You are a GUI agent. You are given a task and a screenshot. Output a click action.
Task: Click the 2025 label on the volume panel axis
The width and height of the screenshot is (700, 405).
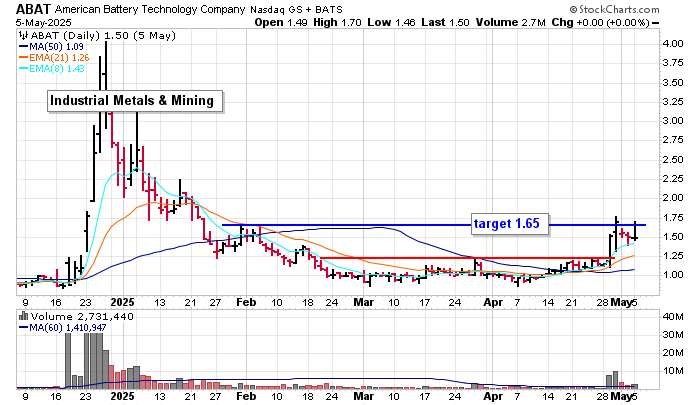(x=122, y=396)
